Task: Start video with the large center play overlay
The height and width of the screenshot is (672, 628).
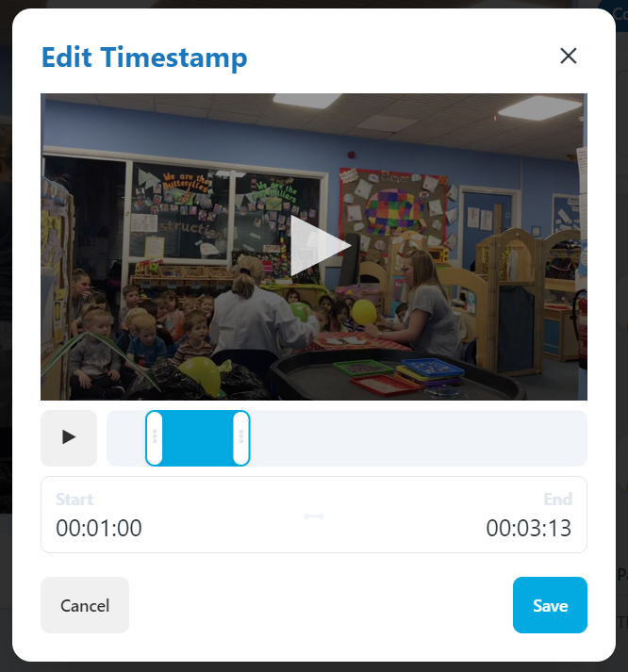Action: [321, 246]
